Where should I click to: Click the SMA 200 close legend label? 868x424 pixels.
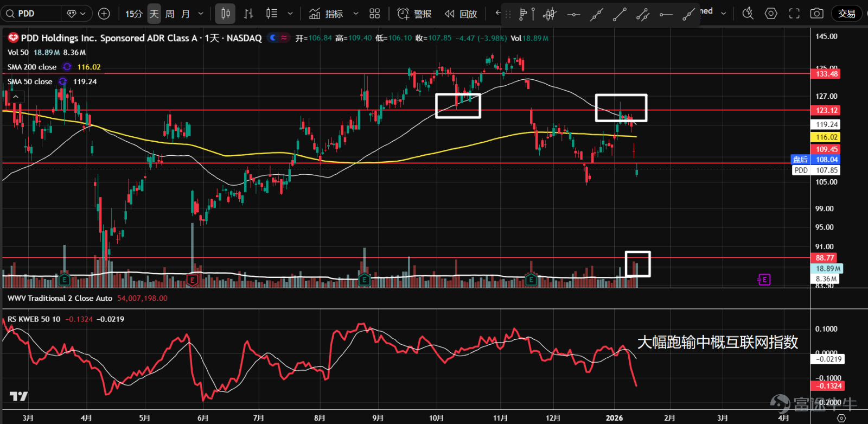pyautogui.click(x=32, y=67)
